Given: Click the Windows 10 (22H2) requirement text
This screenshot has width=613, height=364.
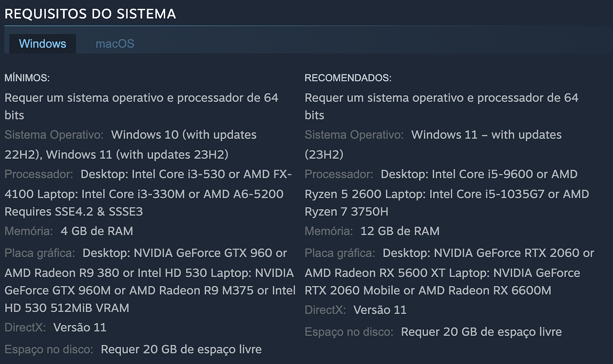Looking at the screenshot, I should click(x=183, y=135).
